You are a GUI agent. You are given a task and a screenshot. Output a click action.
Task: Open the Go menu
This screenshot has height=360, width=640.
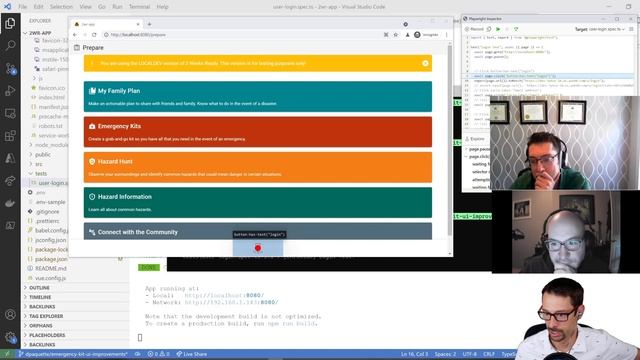102,7
